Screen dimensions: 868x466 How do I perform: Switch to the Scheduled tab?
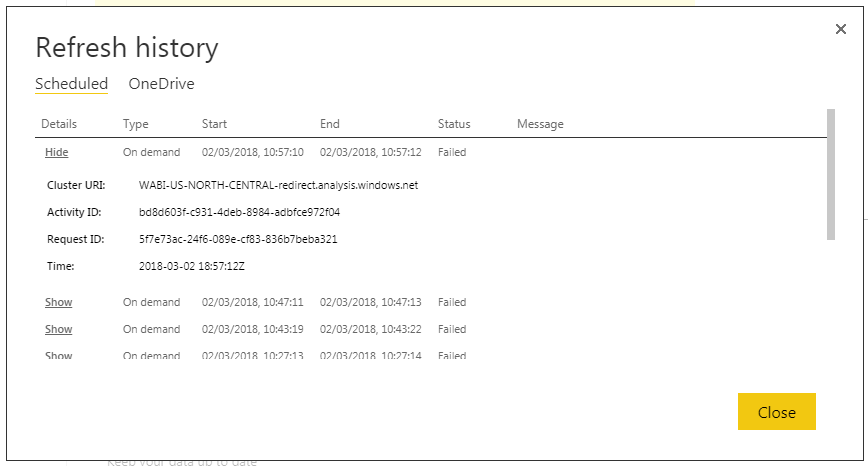coord(71,84)
